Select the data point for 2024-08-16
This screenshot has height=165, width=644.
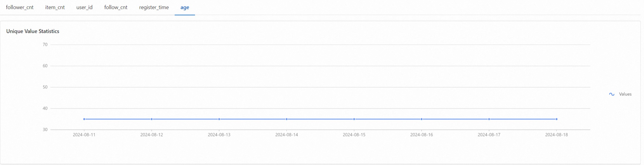tap(422, 119)
